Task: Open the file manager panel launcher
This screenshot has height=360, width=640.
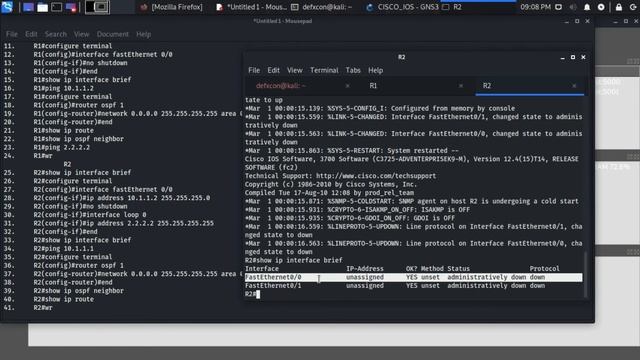Action: click(42, 7)
